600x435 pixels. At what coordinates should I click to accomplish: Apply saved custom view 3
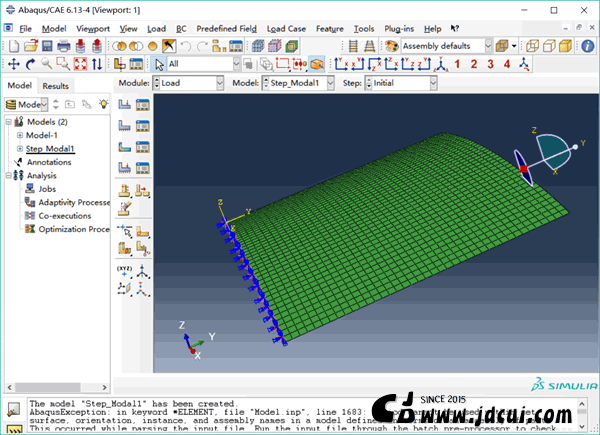pyautogui.click(x=490, y=64)
